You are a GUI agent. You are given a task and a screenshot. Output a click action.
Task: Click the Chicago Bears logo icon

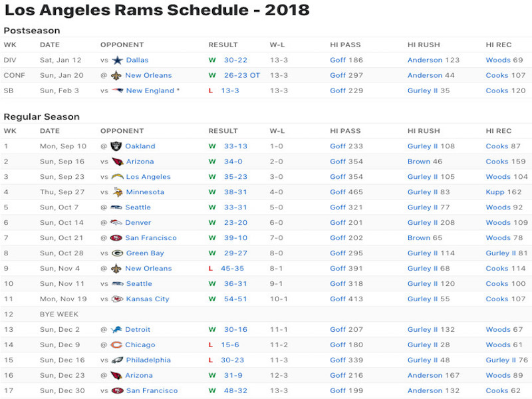click(x=116, y=344)
